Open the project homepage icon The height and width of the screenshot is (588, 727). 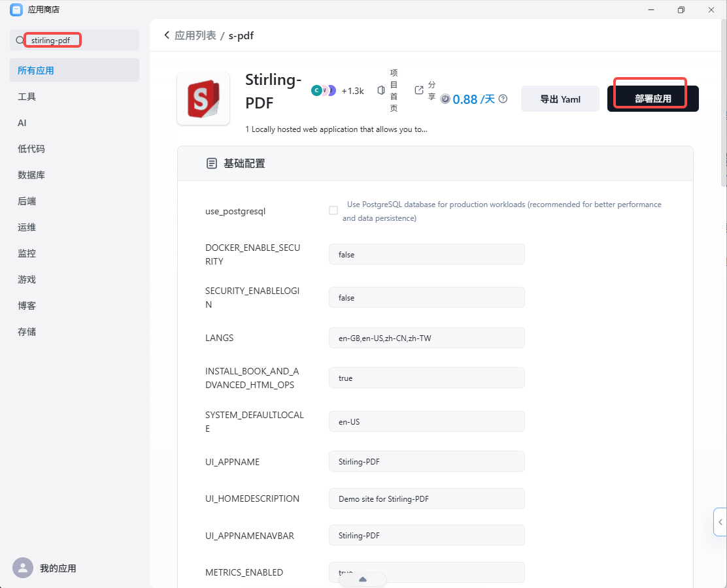pos(381,90)
